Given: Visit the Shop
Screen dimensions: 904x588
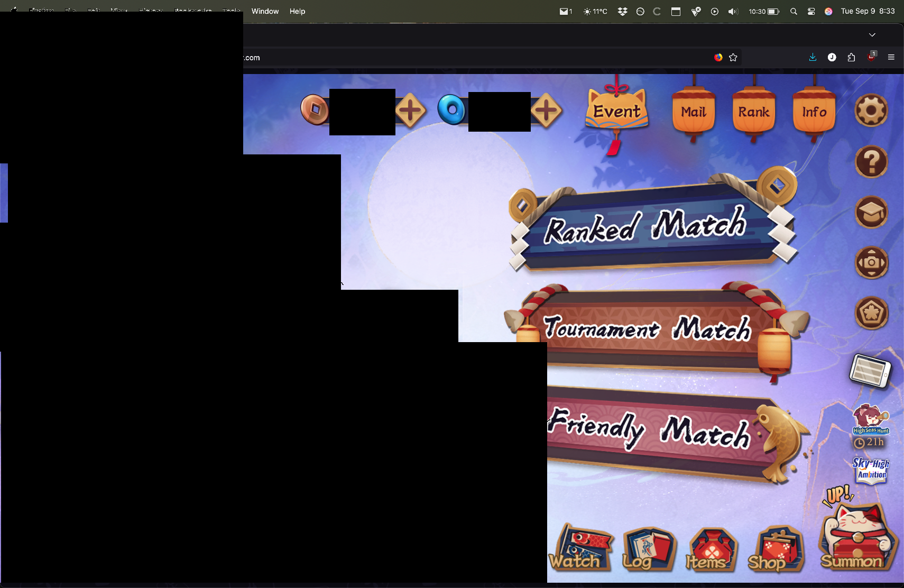Looking at the screenshot, I should pos(776,550).
